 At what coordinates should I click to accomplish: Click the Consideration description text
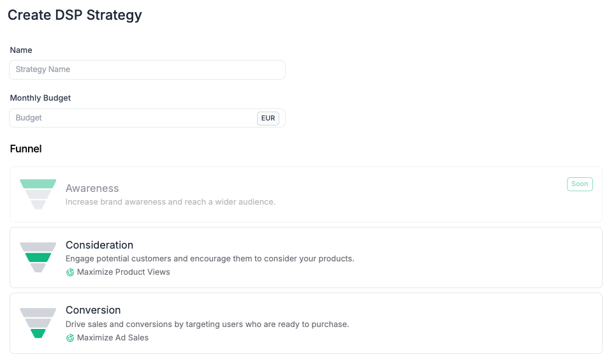210,259
